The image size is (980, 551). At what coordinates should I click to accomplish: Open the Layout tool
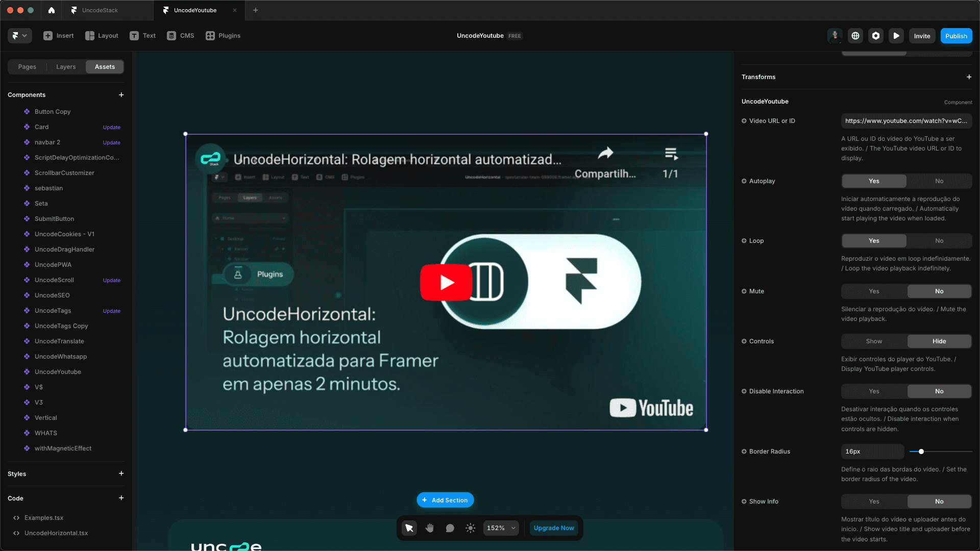(x=102, y=36)
